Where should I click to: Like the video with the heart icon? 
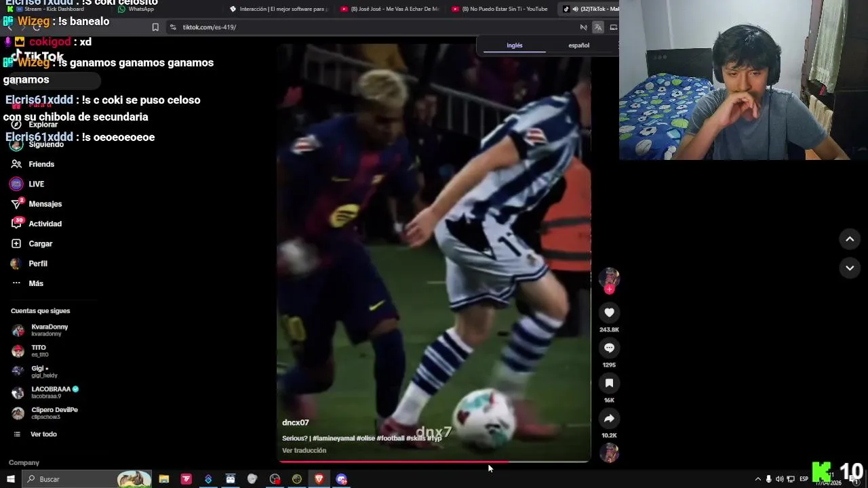[609, 312]
